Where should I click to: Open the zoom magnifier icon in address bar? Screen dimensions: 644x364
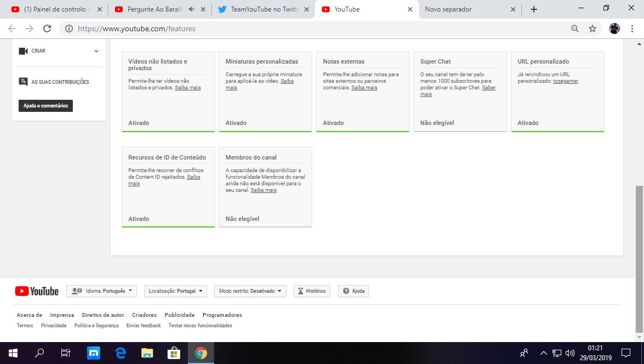coord(574,29)
